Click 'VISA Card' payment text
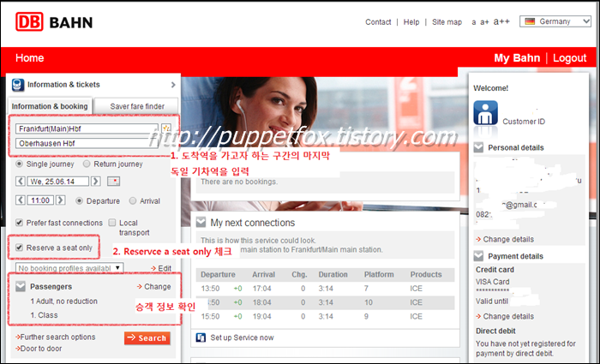This screenshot has height=364, width=600. pyautogui.click(x=493, y=282)
